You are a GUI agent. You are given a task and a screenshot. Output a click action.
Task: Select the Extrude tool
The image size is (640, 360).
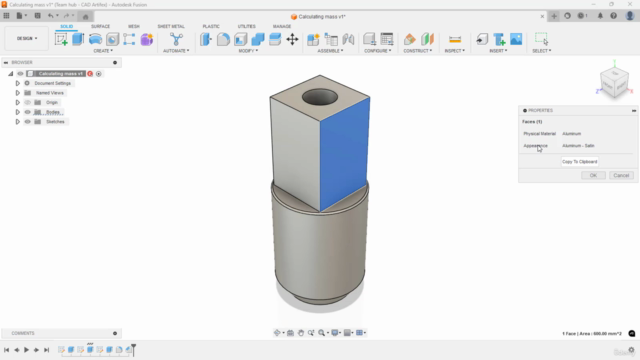coord(78,39)
